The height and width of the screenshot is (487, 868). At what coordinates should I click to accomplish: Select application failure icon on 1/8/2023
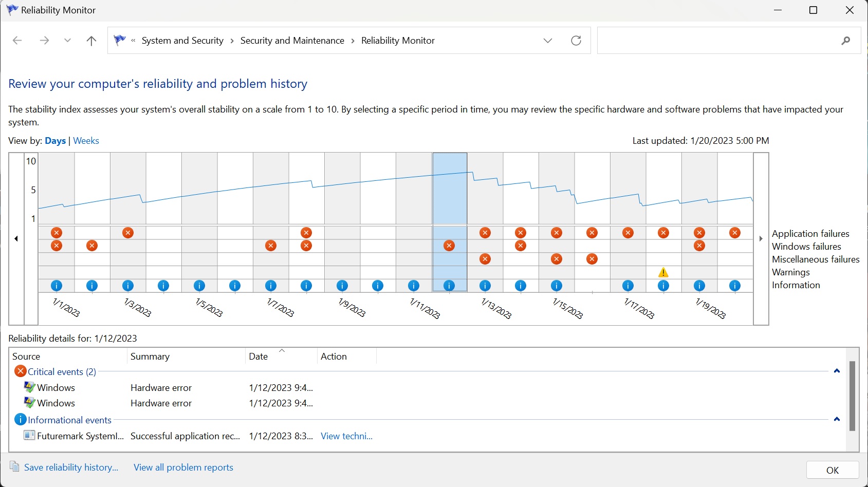click(x=306, y=233)
